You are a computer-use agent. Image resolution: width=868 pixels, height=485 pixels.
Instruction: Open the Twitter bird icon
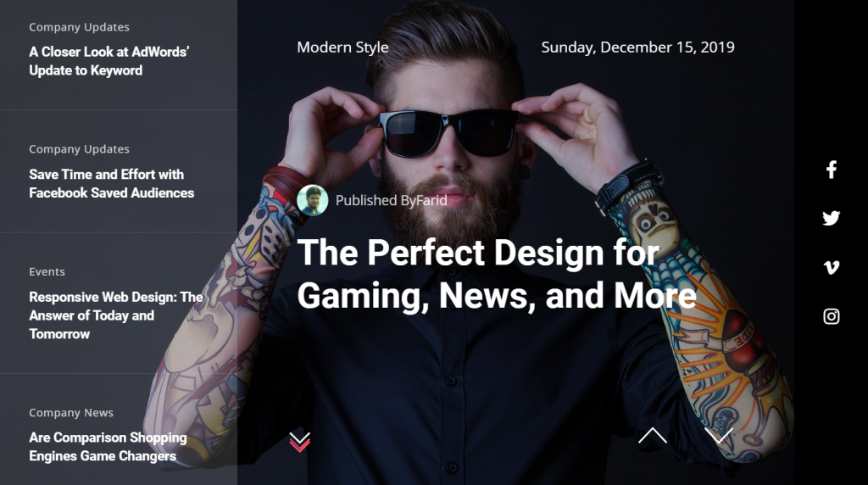pos(831,218)
